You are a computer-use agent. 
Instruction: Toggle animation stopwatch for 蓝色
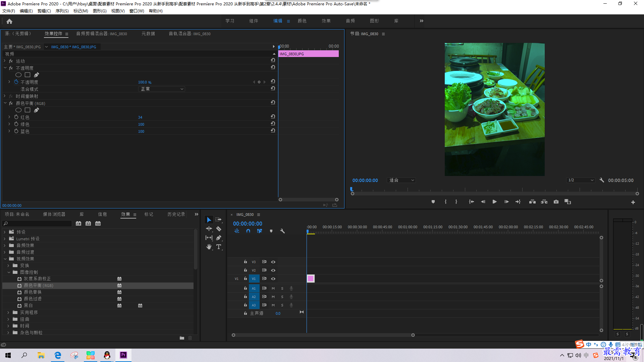16,131
